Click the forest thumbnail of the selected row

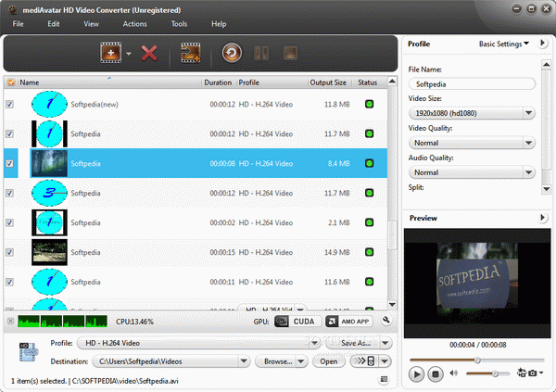[49, 163]
